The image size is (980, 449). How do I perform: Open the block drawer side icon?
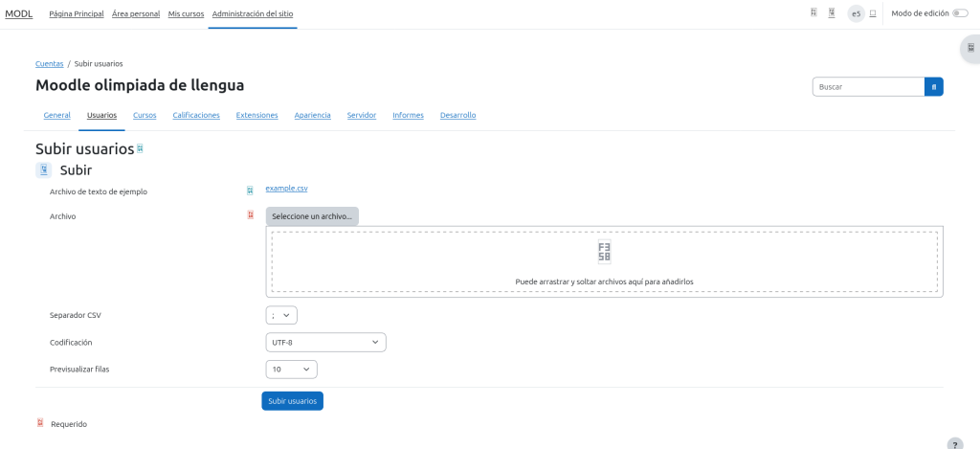pyautogui.click(x=970, y=48)
